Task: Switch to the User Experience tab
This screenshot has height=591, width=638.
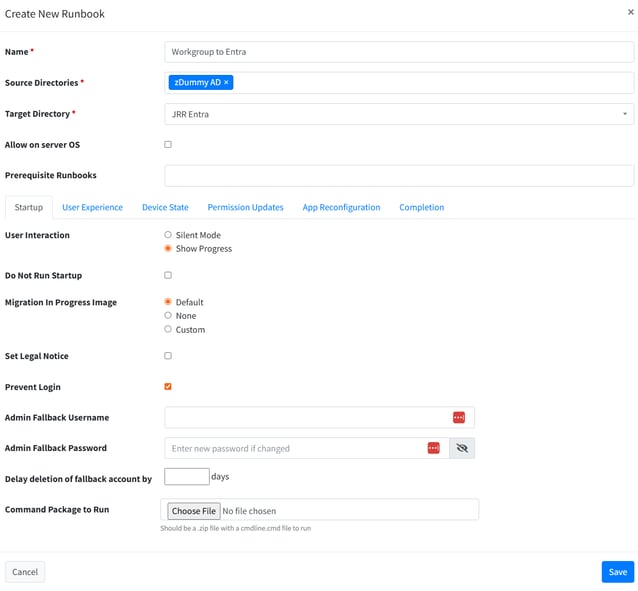Action: 92,207
